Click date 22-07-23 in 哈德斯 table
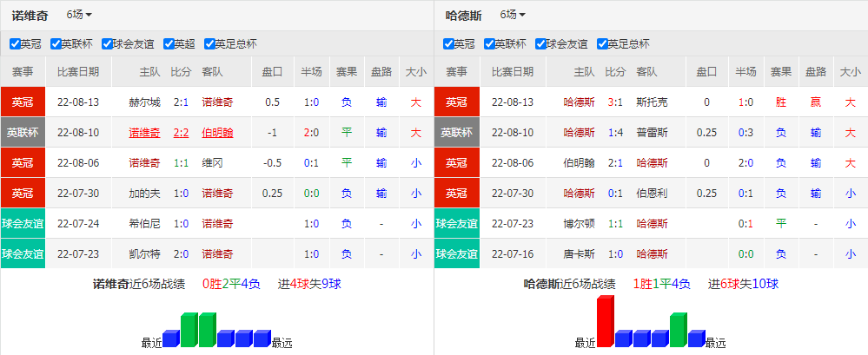Screen dimensions: 868x355 pyautogui.click(x=512, y=224)
